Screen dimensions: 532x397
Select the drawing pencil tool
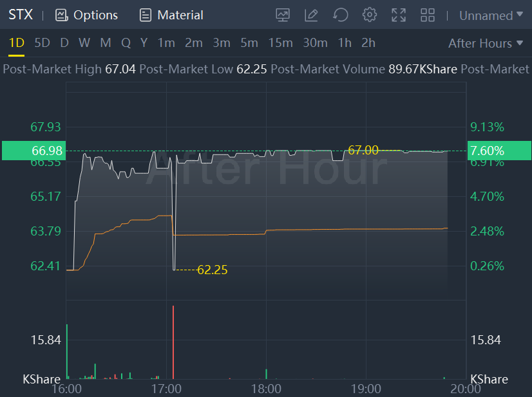[312, 15]
